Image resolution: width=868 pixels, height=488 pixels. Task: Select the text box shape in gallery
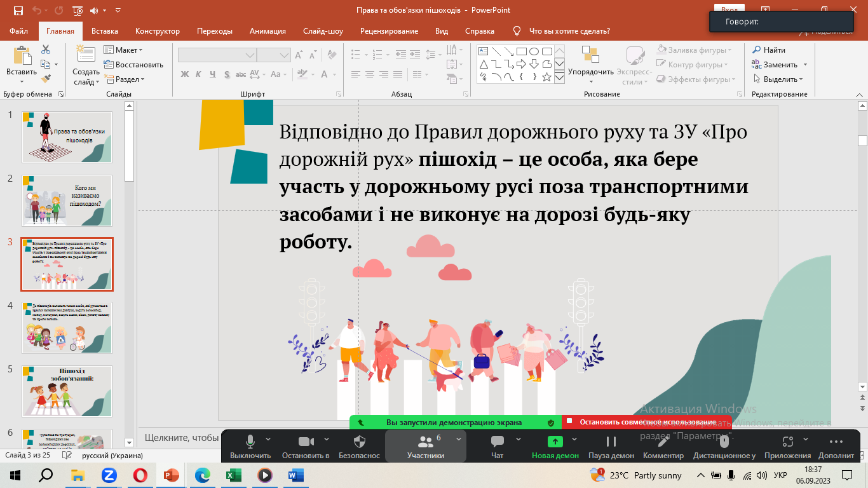[483, 51]
